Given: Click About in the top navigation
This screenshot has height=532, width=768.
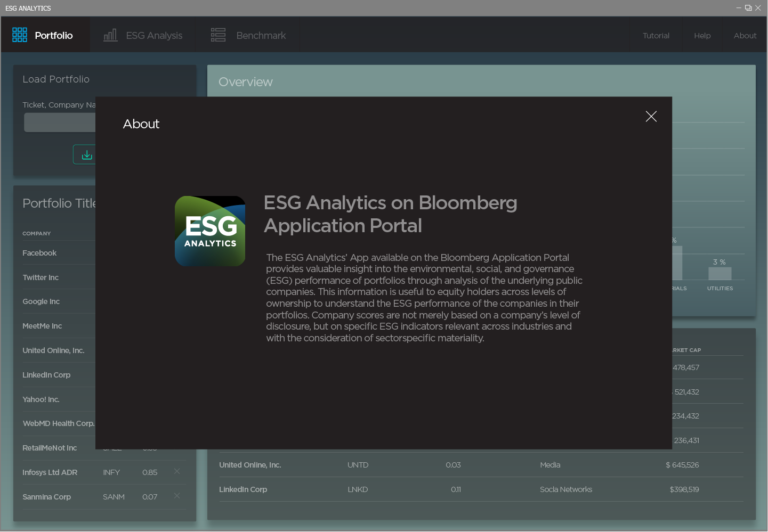Looking at the screenshot, I should click(745, 36).
